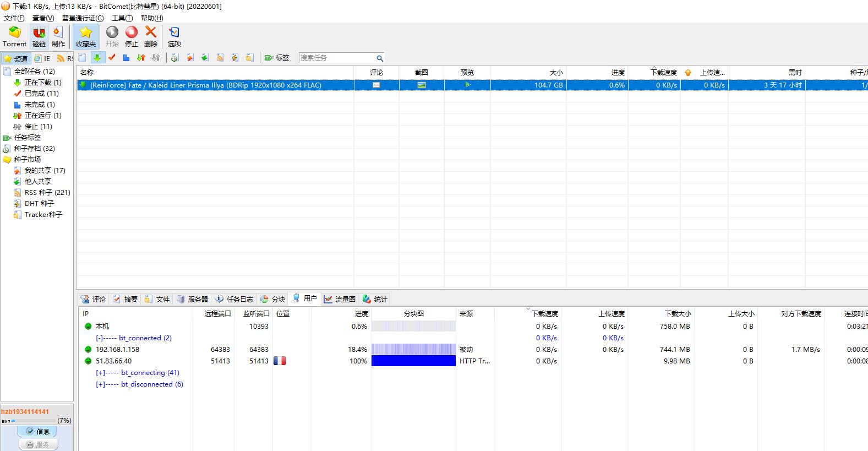Toggle the stopped filter gray arrows icon
The width and height of the screenshot is (868, 451).
coord(156,58)
